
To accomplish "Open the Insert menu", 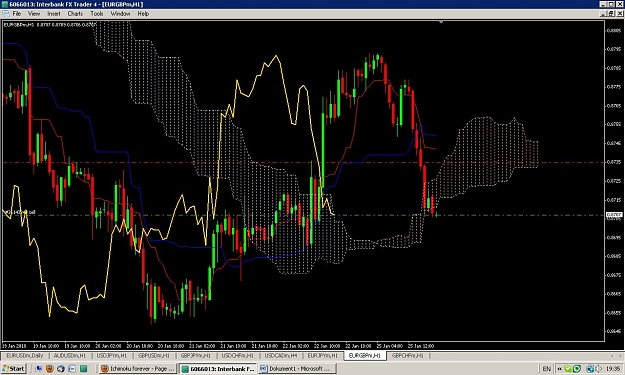I will click(54, 14).
